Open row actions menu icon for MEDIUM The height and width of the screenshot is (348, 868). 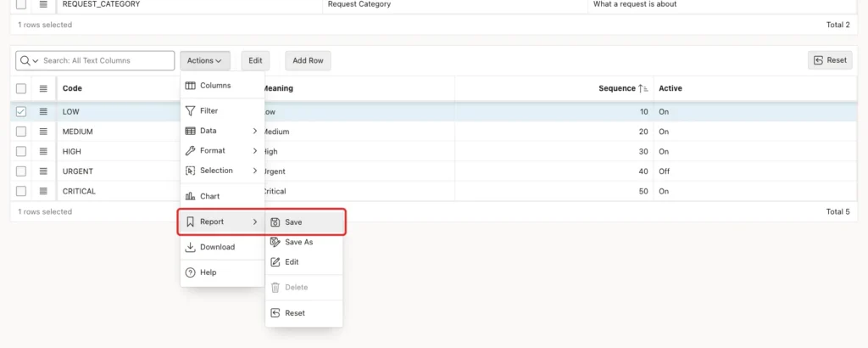click(44, 132)
